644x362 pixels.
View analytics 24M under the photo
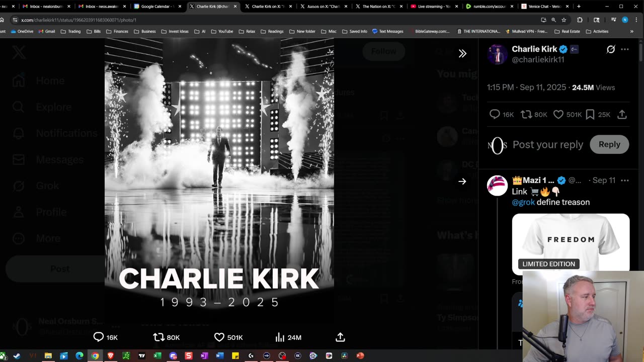(x=288, y=337)
